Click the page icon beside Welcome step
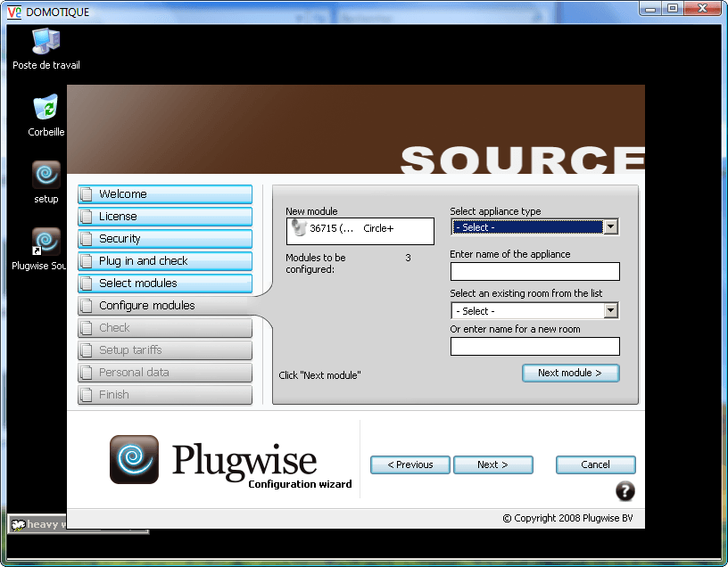The width and height of the screenshot is (728, 567). [87, 194]
